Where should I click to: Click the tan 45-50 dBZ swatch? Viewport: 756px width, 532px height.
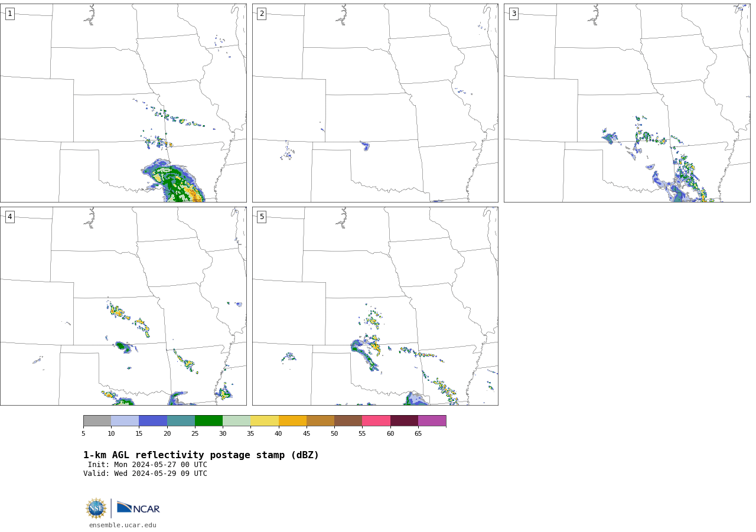pos(320,420)
